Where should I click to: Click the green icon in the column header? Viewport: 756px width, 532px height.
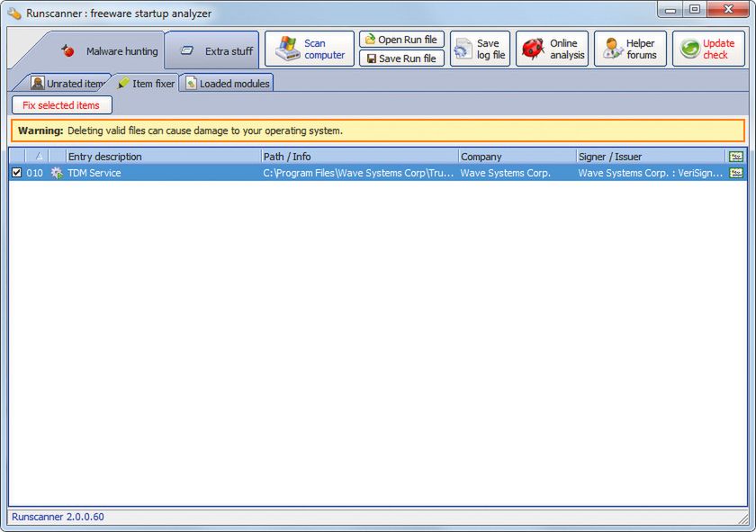[736, 157]
